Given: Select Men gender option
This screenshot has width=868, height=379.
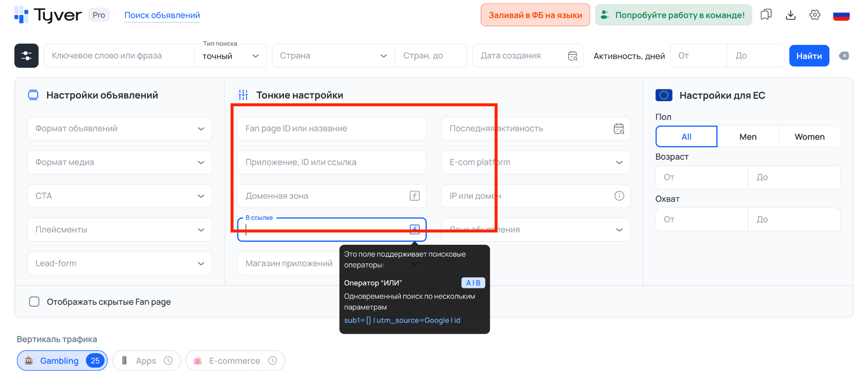Looking at the screenshot, I should tap(748, 137).
